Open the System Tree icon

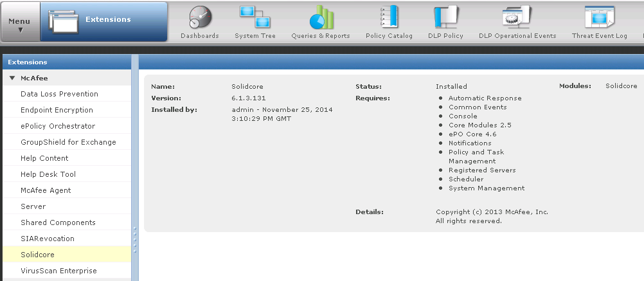[255, 17]
